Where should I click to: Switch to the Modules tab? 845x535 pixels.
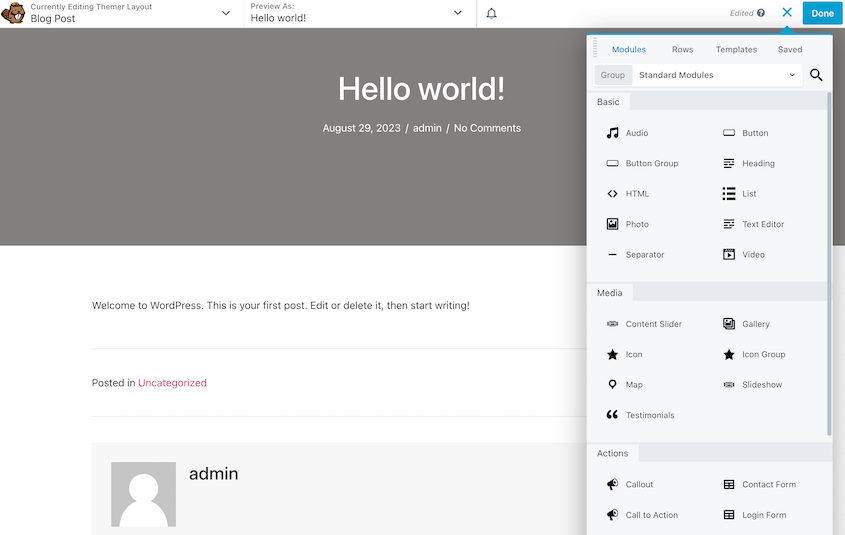(628, 49)
